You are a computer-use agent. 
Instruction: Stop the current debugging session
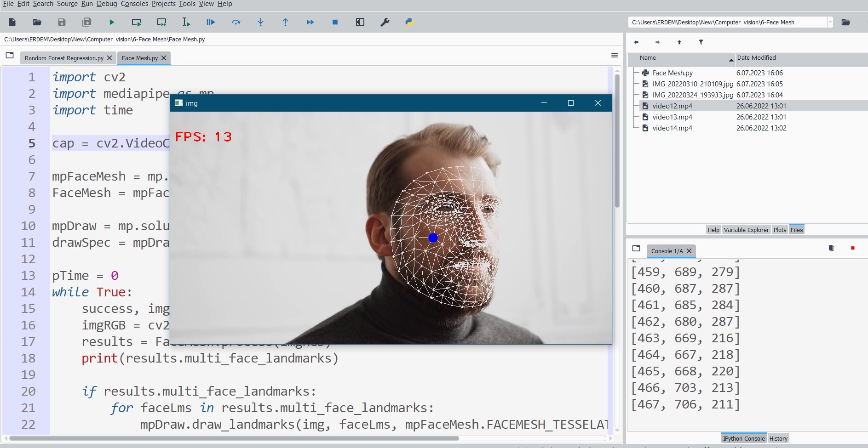(335, 22)
